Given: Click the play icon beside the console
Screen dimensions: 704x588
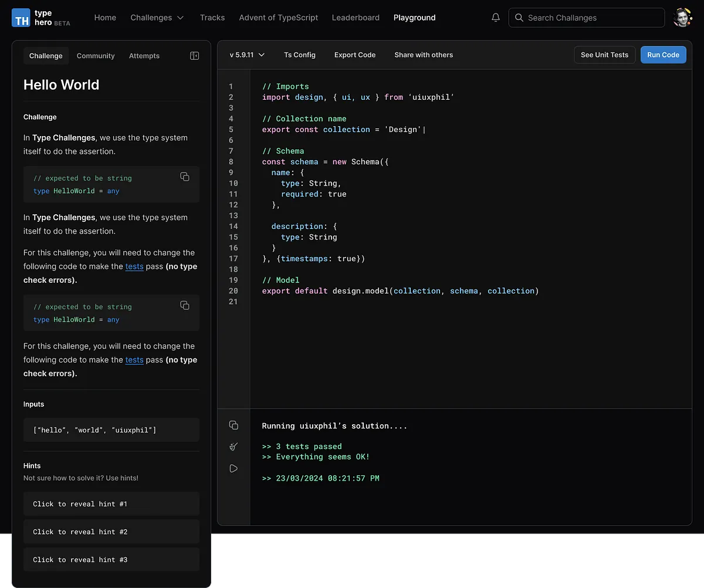Looking at the screenshot, I should click(x=233, y=468).
